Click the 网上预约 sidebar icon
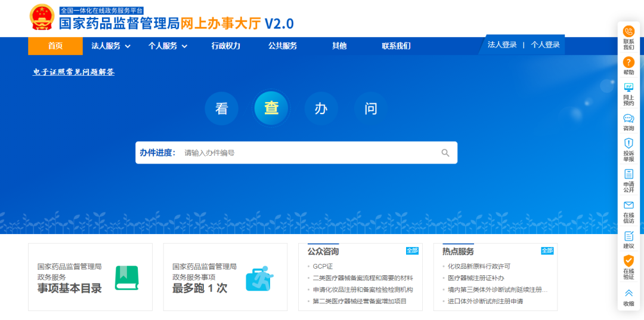 pos(628,88)
